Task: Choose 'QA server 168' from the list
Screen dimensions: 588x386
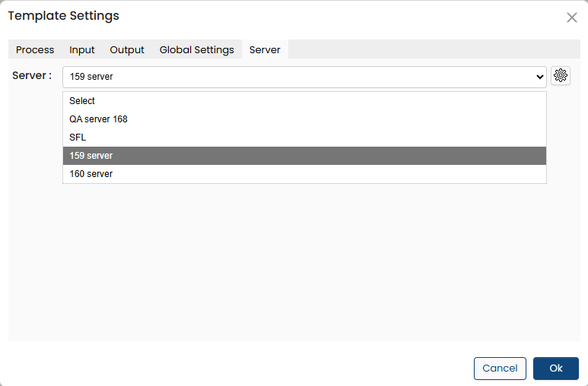Action: tap(98, 119)
